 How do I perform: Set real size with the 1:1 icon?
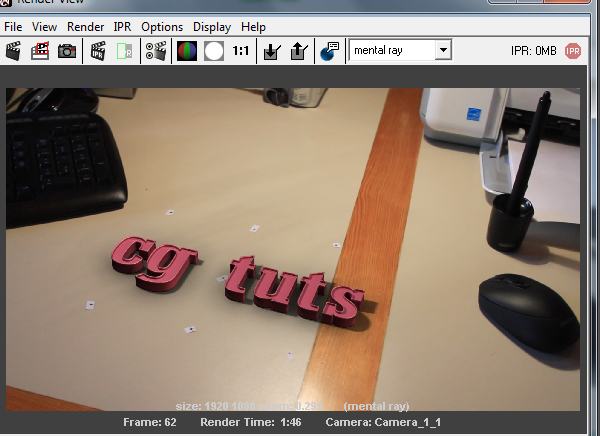click(241, 51)
